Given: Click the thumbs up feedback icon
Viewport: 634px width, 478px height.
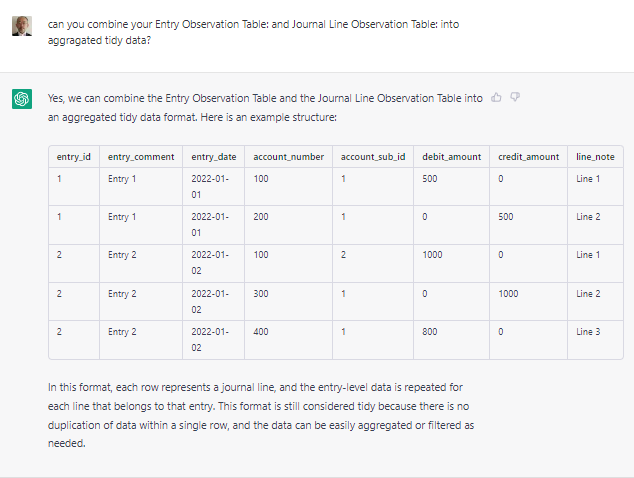Looking at the screenshot, I should coord(496,97).
